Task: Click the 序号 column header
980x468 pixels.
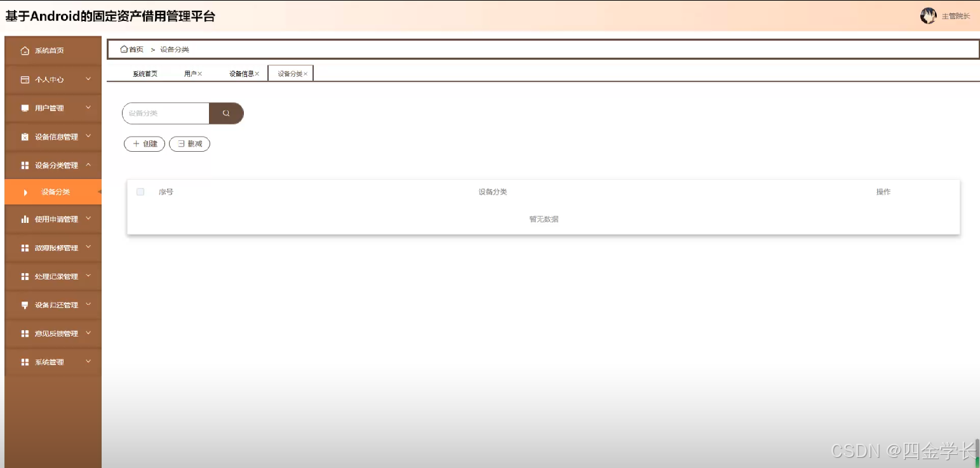Action: click(x=166, y=192)
